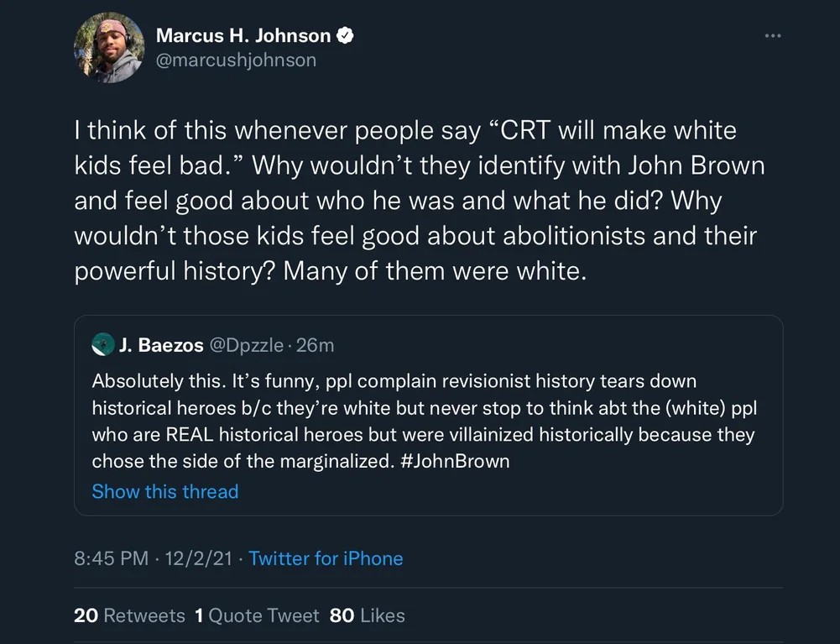View the 1 Quote Tweet list
The height and width of the screenshot is (644, 840).
[x=257, y=615]
